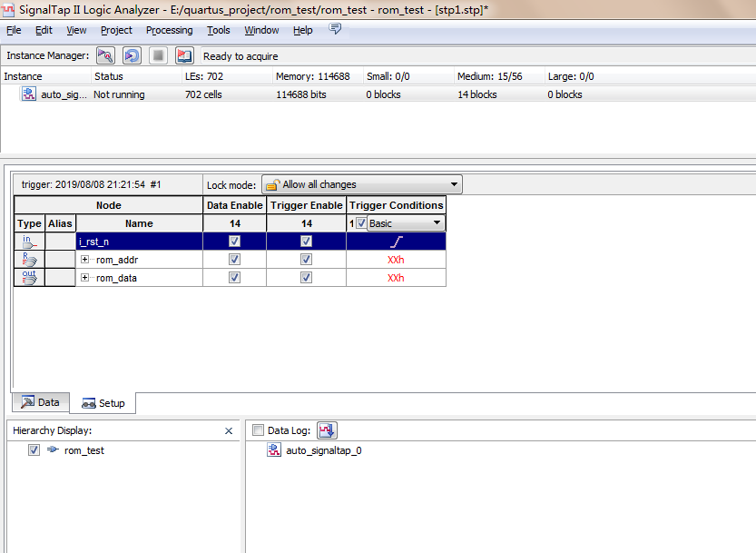
Task: Click rising edge trigger condition for i_rst_n
Action: point(397,242)
